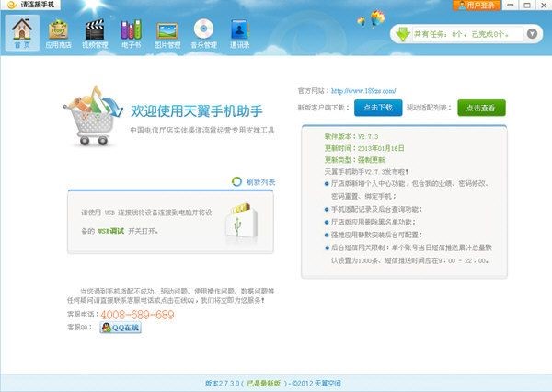The width and height of the screenshot is (552, 392).
Task: Click the refresh circle icon
Action: coord(236,181)
